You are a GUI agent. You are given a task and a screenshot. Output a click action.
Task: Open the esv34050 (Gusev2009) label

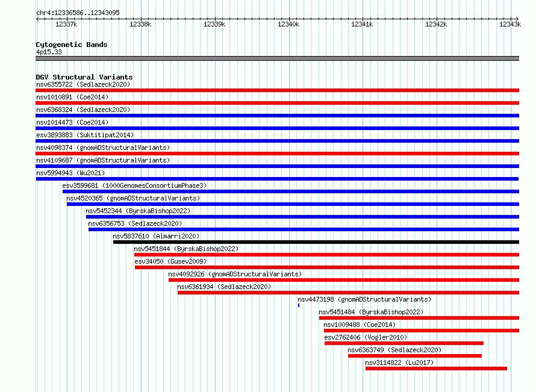point(170,261)
